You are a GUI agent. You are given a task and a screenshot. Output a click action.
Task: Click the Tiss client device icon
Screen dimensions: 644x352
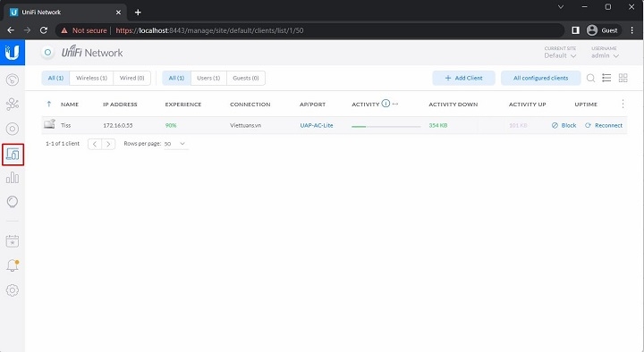(x=50, y=123)
